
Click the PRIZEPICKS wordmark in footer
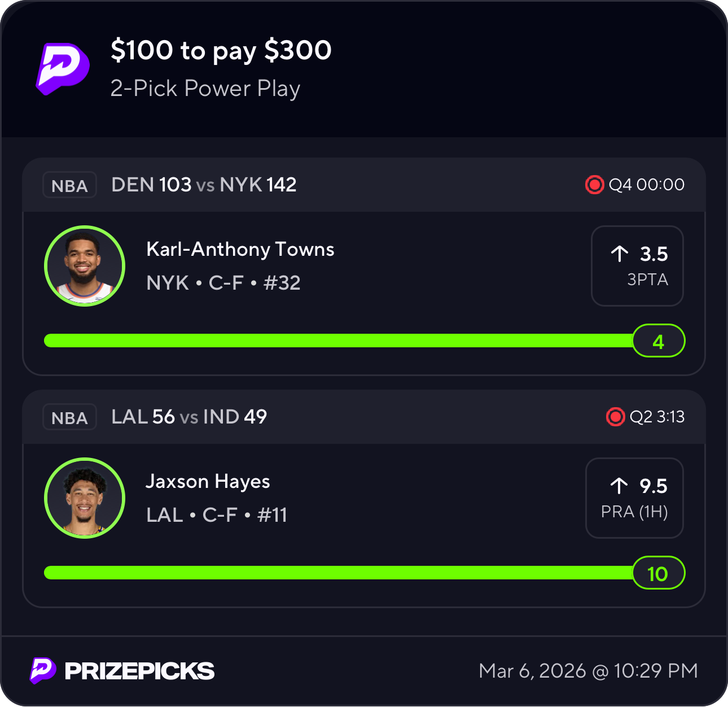click(x=139, y=671)
